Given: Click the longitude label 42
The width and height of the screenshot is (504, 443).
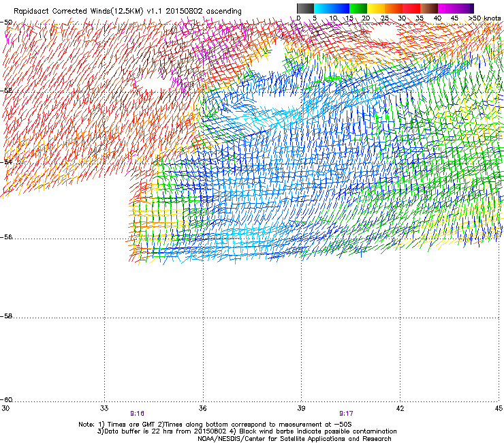Looking at the screenshot, I should click(400, 408).
